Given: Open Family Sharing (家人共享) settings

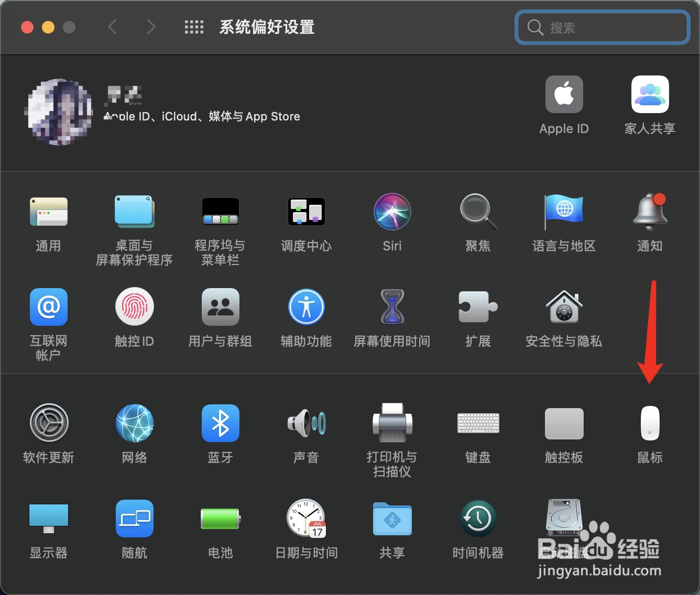Looking at the screenshot, I should pos(649,94).
